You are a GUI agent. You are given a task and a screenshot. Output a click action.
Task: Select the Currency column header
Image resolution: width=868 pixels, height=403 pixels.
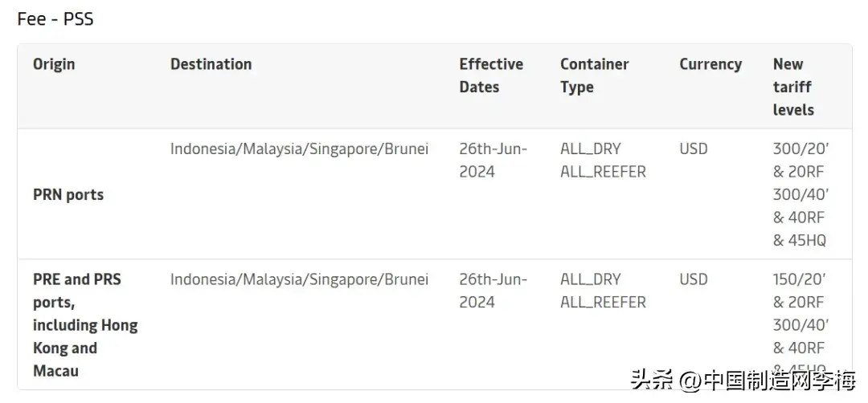coord(710,64)
